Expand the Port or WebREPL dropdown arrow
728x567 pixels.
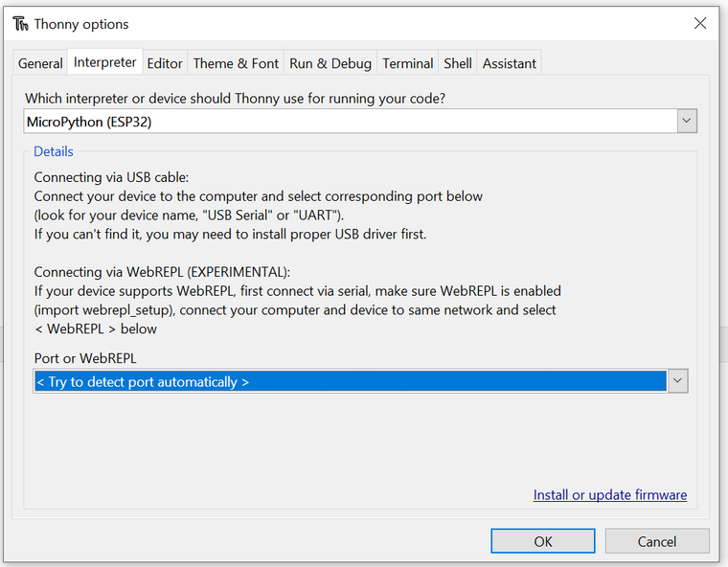pos(677,381)
